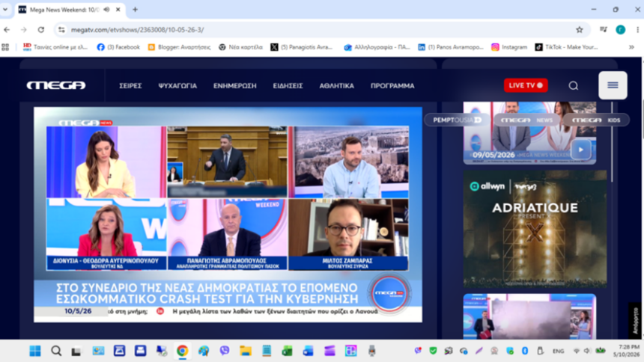Switch to Google Chrome on the taskbar
Screen dimensions: 644x362
183,351
